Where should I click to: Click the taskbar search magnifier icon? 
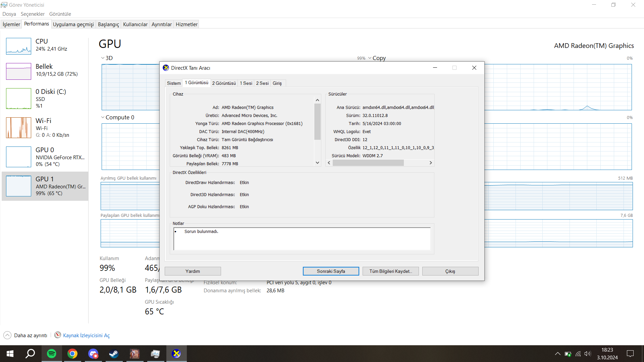30,354
